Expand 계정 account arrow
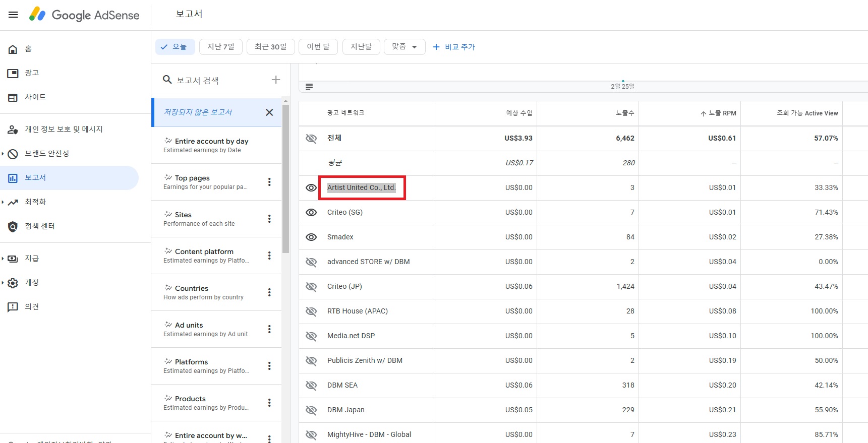 pos(3,283)
